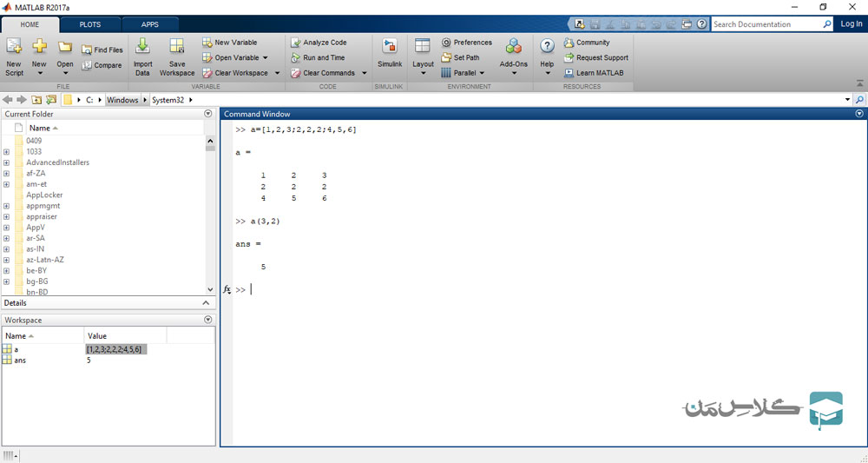This screenshot has height=463, width=868.
Task: Create a New Script
Action: pos(14,57)
